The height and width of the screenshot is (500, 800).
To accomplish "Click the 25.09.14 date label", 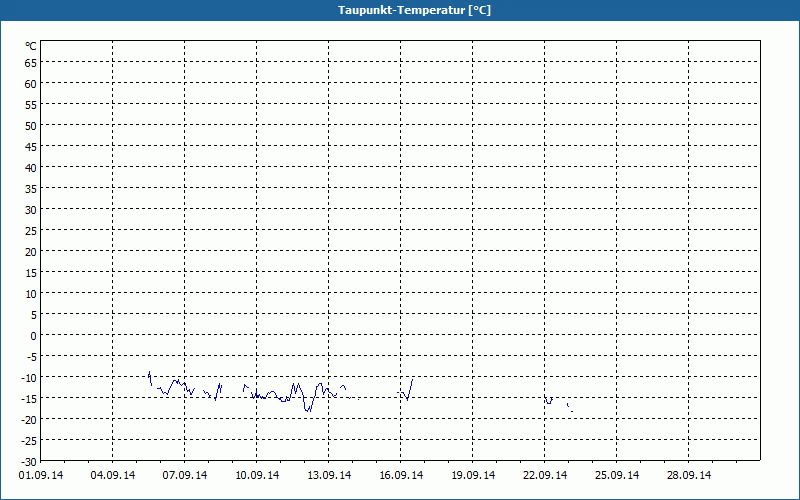I will pos(617,475).
